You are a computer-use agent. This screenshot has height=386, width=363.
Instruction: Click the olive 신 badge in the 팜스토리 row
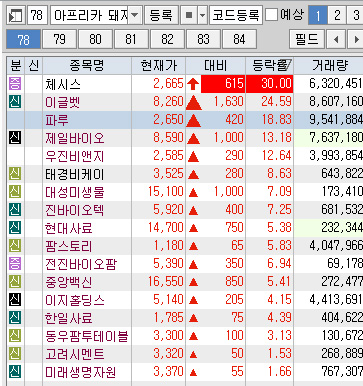coord(15,245)
